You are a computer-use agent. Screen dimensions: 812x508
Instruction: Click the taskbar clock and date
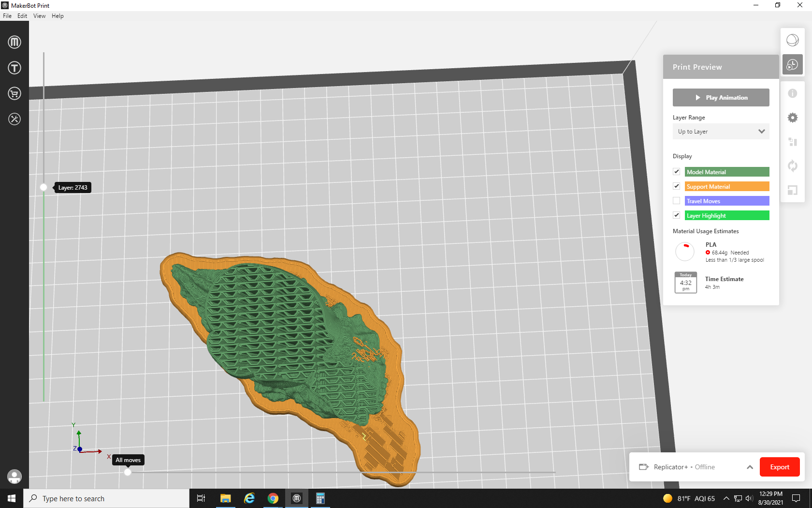pos(771,498)
